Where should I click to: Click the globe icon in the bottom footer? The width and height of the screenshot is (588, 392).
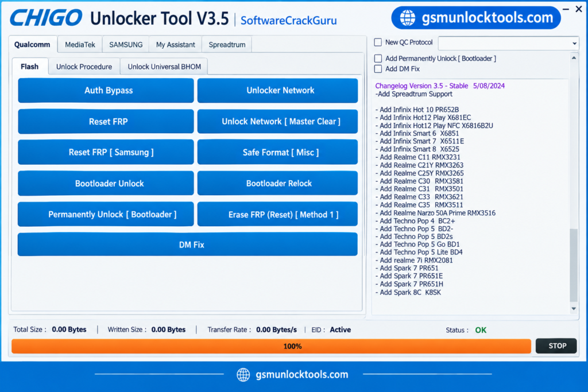coord(243,374)
